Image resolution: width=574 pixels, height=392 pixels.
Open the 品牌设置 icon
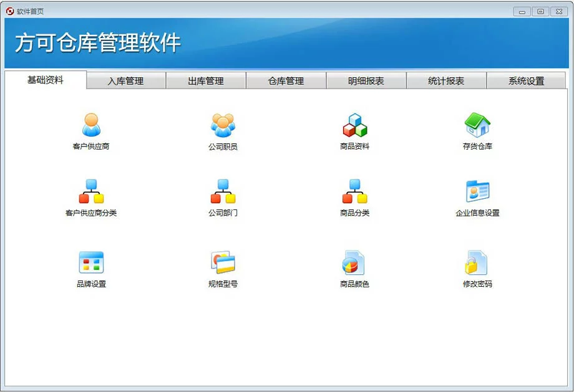(x=91, y=262)
